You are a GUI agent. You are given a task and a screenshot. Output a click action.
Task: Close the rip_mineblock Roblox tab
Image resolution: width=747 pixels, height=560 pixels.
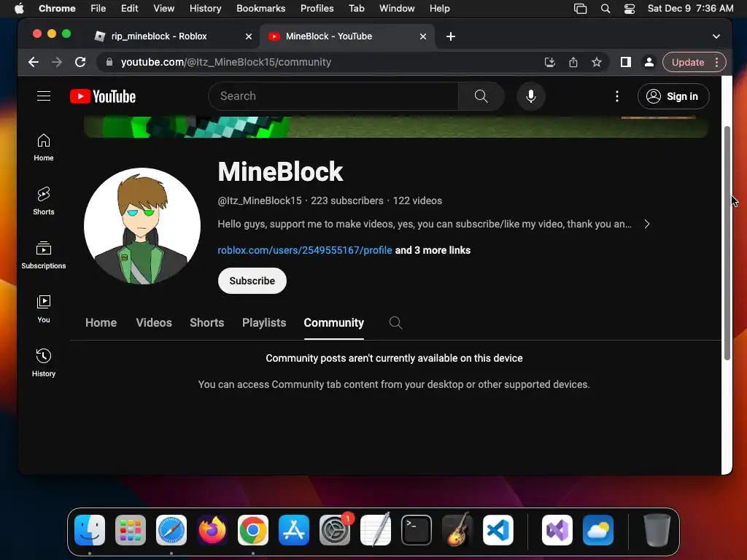coord(249,36)
